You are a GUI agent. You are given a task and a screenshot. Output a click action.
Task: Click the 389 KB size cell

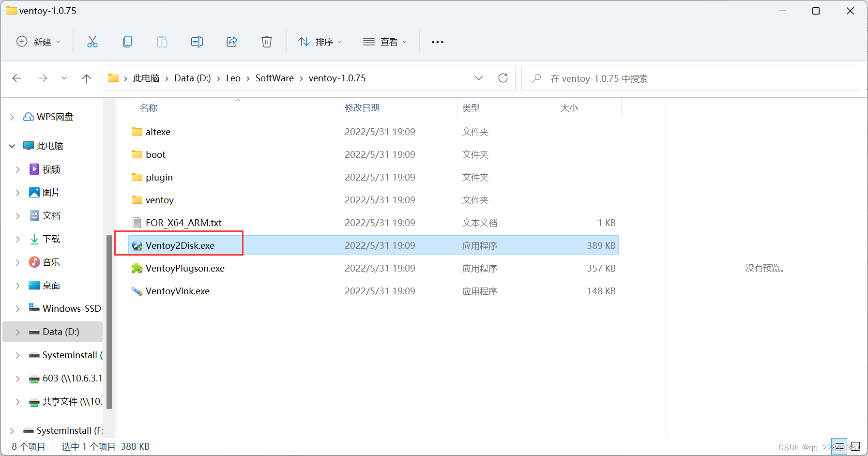click(601, 245)
